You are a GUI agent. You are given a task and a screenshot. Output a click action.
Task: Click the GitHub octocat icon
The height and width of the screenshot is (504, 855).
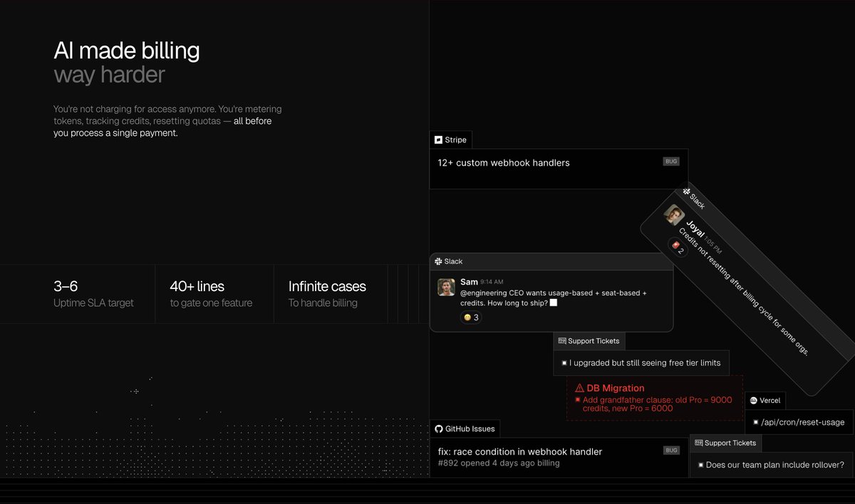pos(439,429)
